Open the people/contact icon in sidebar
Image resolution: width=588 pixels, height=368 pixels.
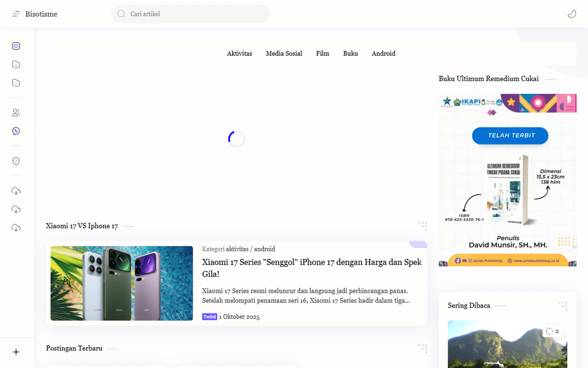pos(16,113)
